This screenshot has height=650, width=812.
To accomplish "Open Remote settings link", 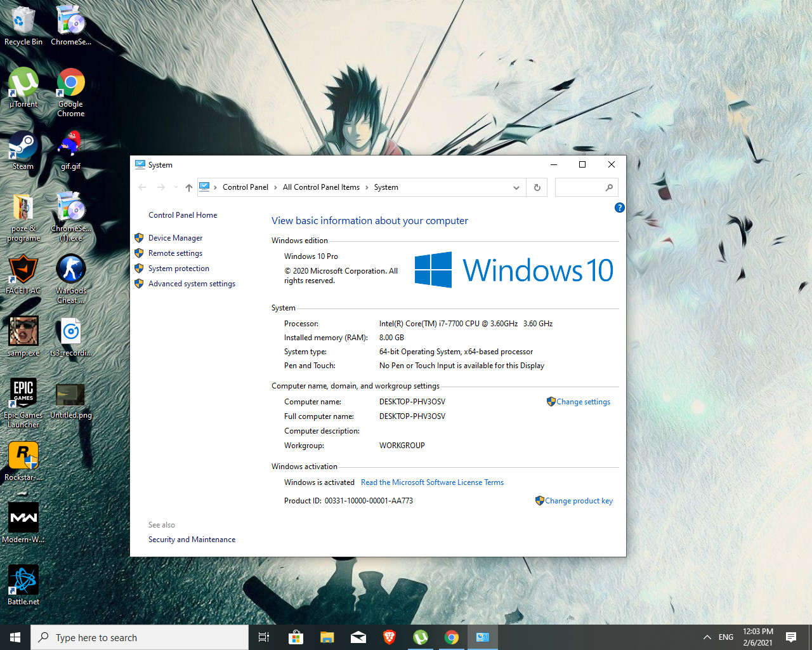I will (x=176, y=253).
